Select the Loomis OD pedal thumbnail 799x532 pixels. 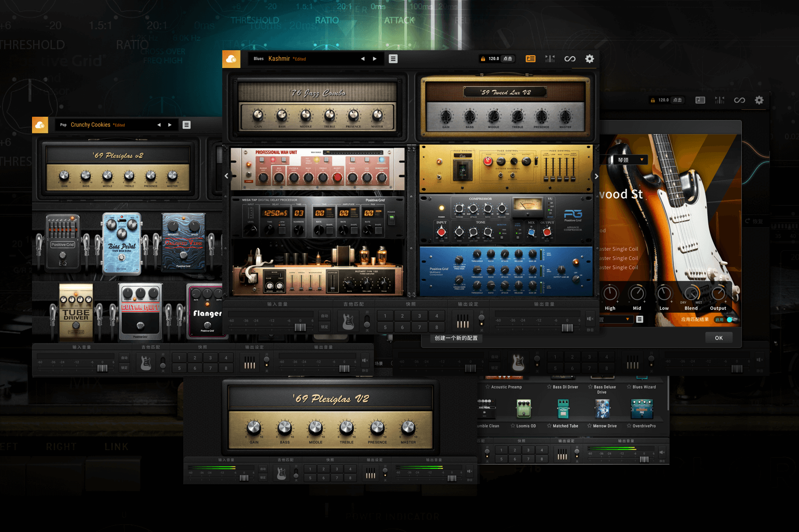point(524,409)
